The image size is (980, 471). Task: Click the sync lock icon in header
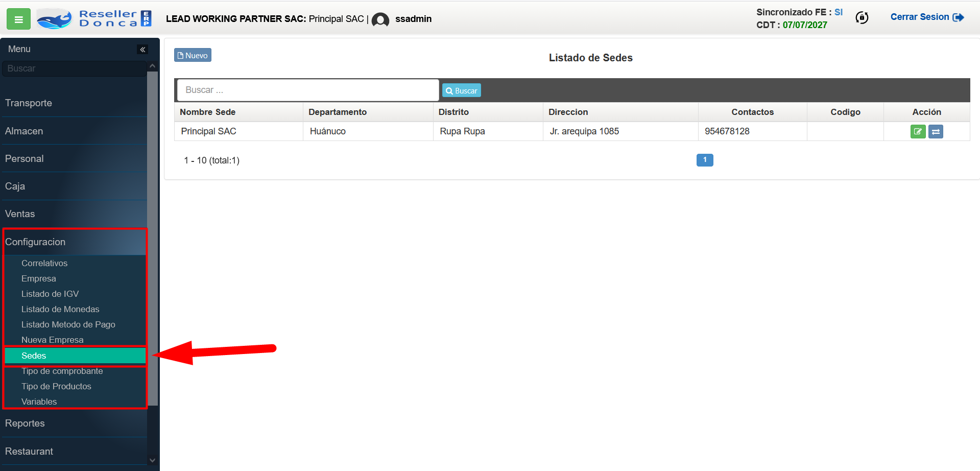click(862, 18)
